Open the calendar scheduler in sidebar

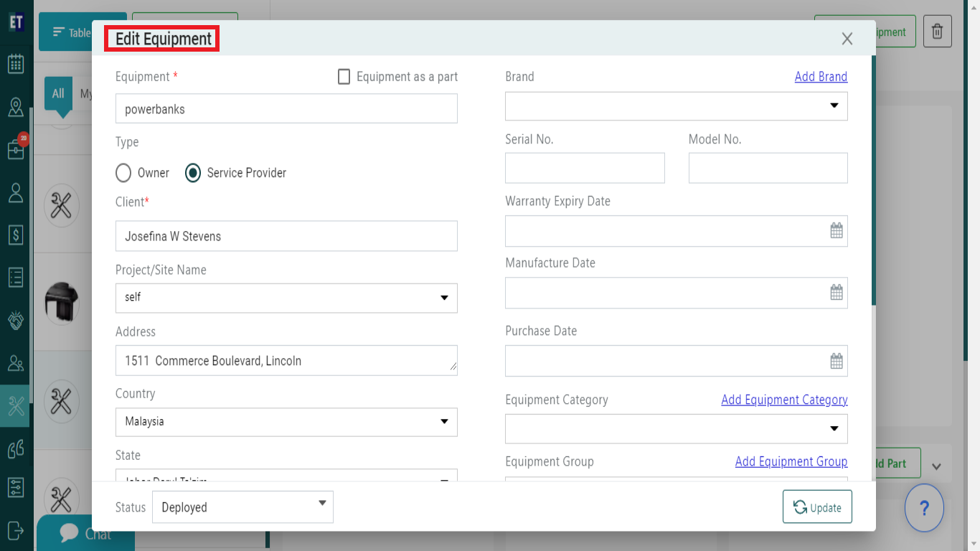16,64
